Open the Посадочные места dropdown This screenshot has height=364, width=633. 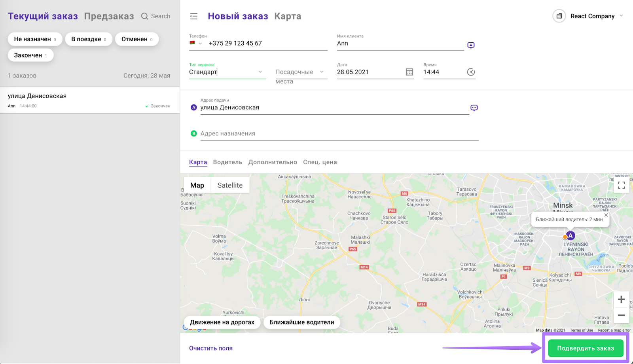click(301, 72)
